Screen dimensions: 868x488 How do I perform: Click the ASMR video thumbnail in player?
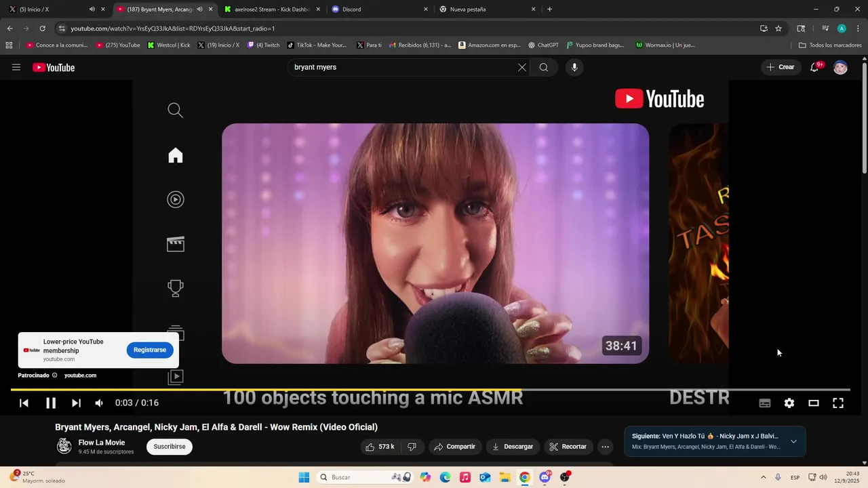pos(435,243)
